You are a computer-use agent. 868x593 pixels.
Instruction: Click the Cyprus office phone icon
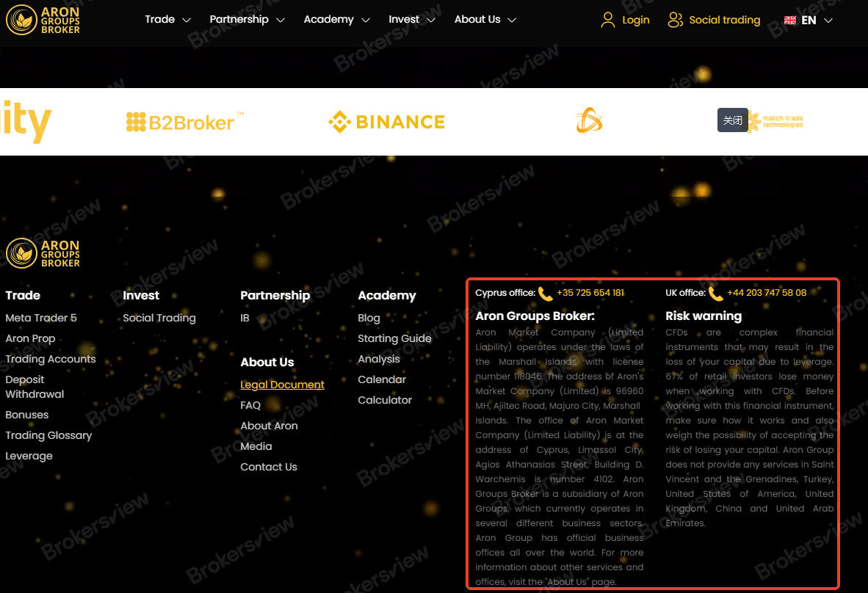(x=545, y=293)
